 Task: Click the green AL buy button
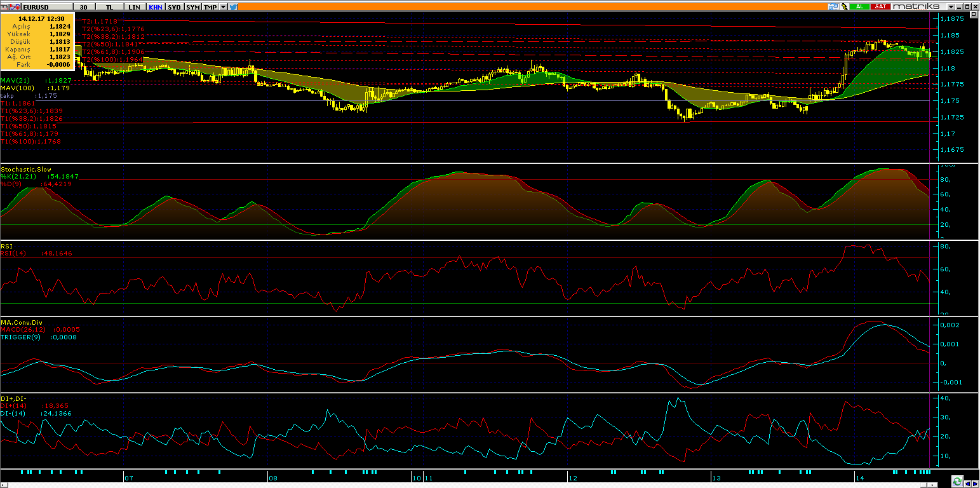(859, 6)
